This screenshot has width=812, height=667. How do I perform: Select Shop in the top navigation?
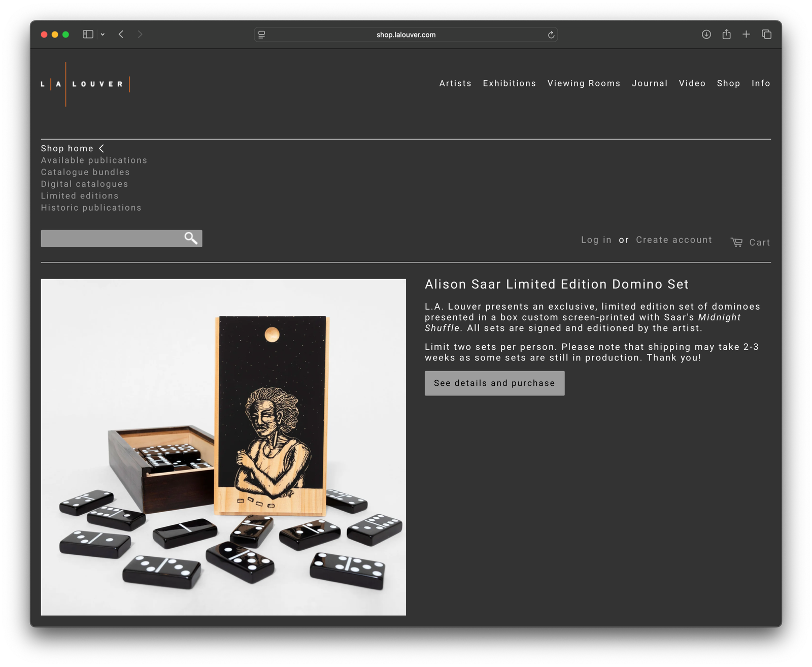[x=728, y=83]
